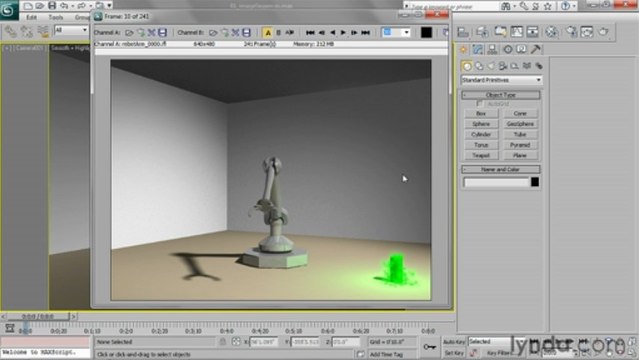Open last rendered image in Channel A
The image size is (639, 360).
141,32
